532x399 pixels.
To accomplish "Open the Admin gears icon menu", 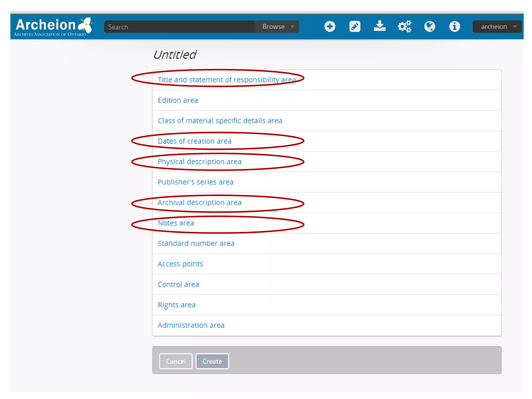I will pos(404,26).
